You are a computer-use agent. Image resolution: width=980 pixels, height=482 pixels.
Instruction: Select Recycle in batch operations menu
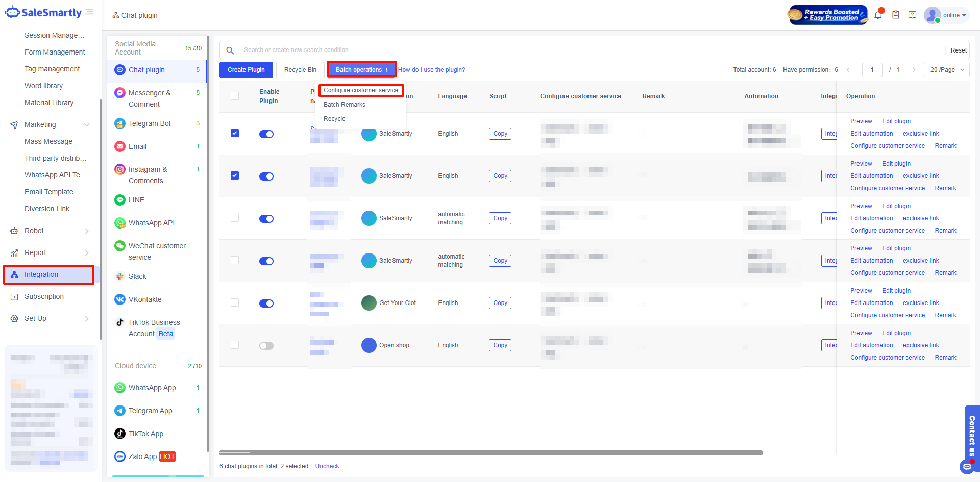tap(334, 119)
